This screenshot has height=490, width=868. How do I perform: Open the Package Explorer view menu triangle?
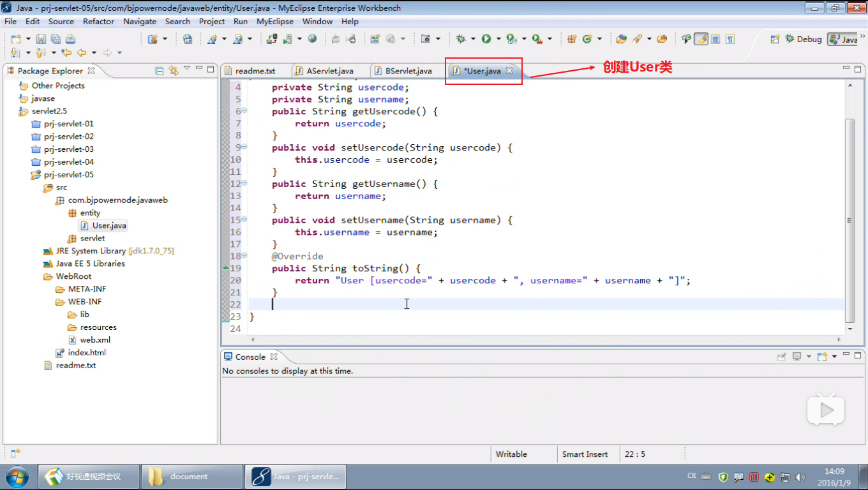[x=187, y=69]
